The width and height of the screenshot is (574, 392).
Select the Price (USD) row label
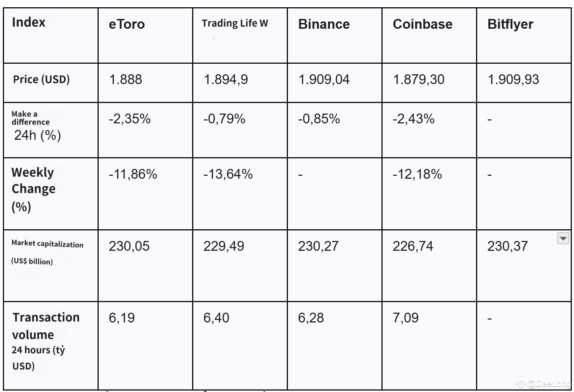tap(41, 79)
